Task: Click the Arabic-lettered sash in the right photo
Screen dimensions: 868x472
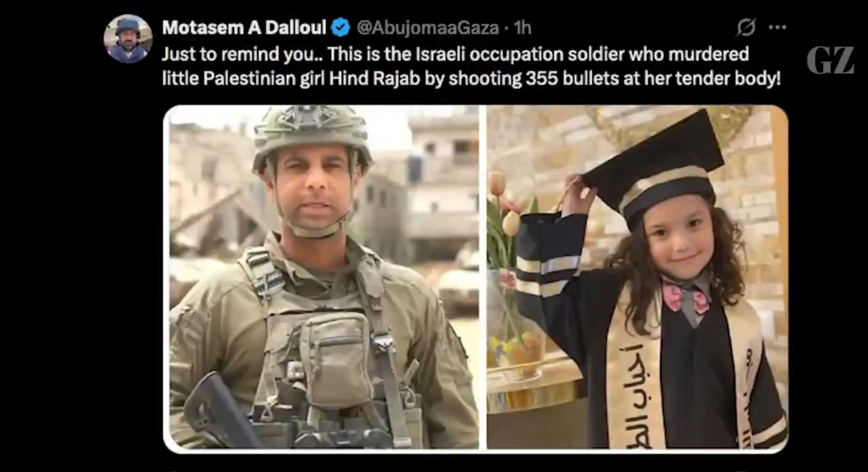Action: coord(636,373)
